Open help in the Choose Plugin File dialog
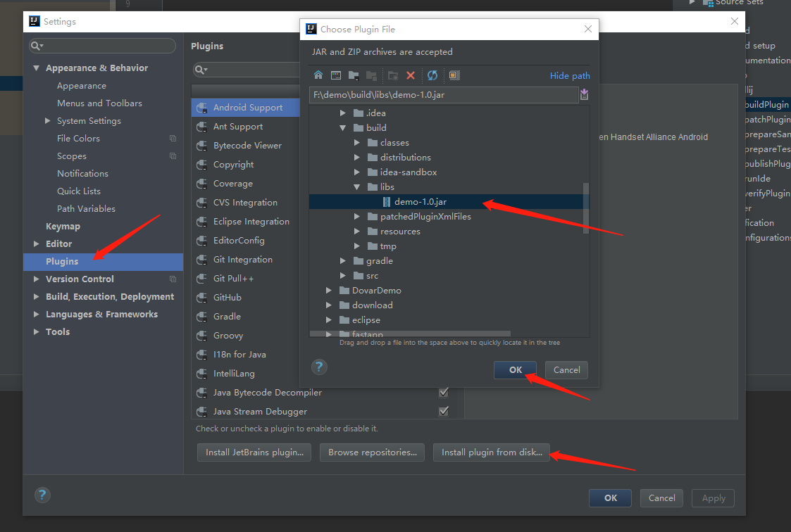Viewport: 791px width, 532px height. (319, 367)
